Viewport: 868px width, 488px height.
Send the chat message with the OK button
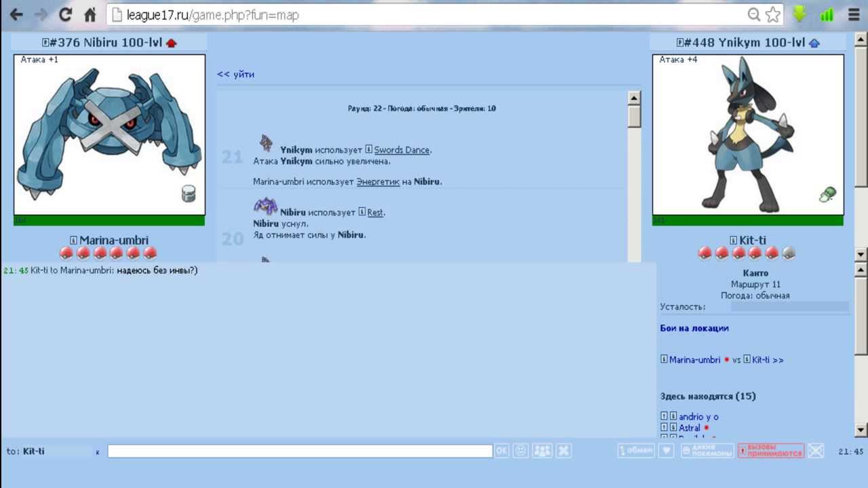click(501, 451)
